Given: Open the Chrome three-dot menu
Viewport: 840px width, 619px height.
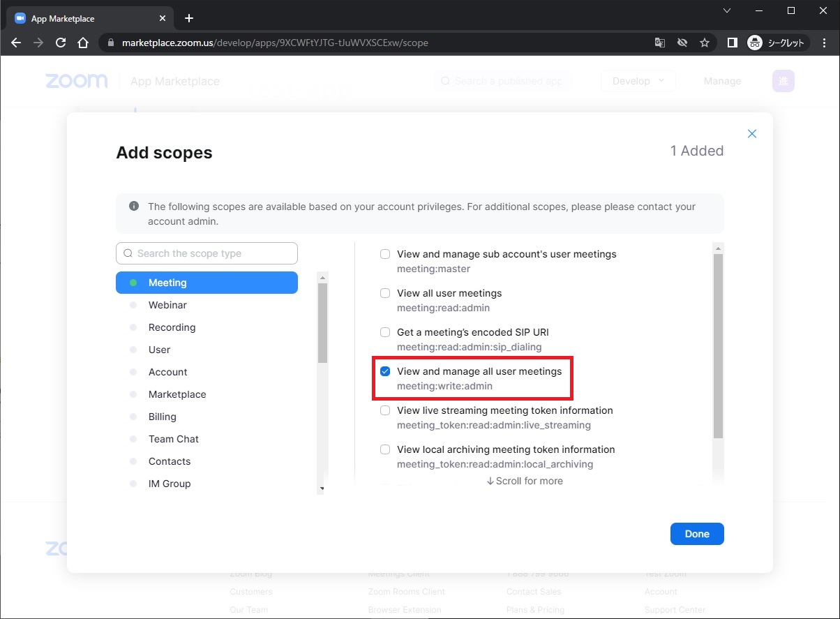Looking at the screenshot, I should click(x=824, y=43).
